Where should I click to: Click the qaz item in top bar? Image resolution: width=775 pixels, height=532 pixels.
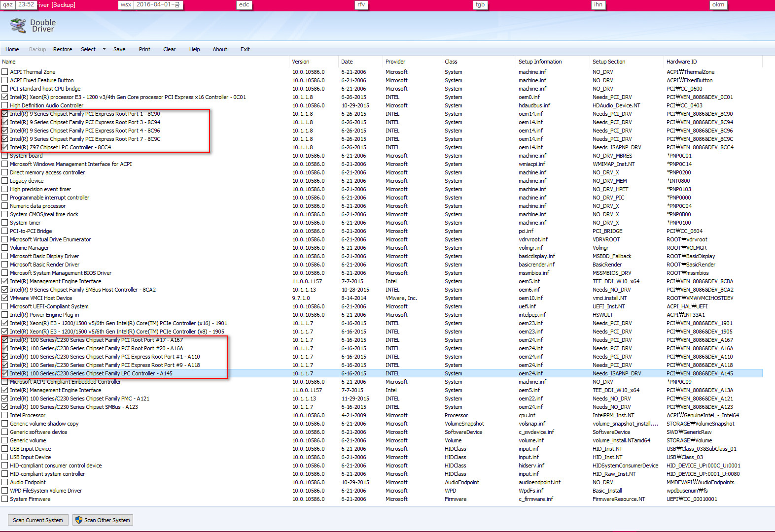(x=8, y=4)
